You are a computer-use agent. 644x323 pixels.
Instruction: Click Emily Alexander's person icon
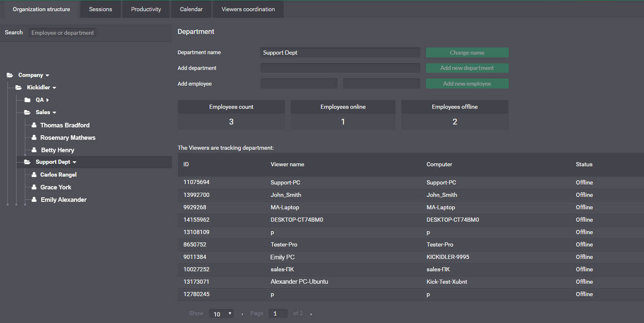click(x=34, y=199)
